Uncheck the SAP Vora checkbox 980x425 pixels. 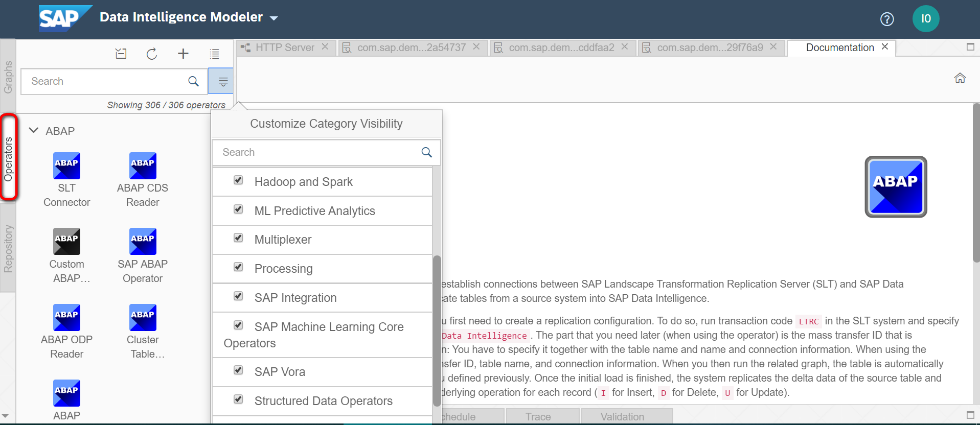click(x=238, y=370)
